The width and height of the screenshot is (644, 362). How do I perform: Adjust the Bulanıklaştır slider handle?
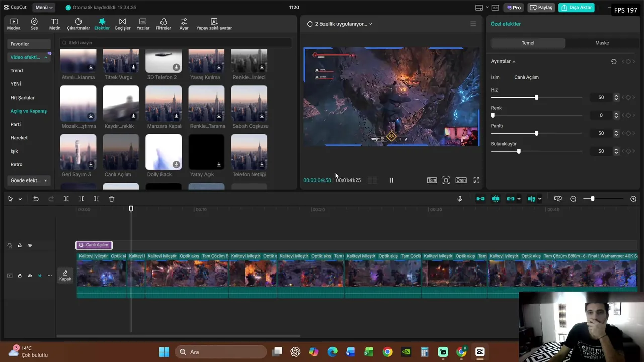(x=519, y=151)
